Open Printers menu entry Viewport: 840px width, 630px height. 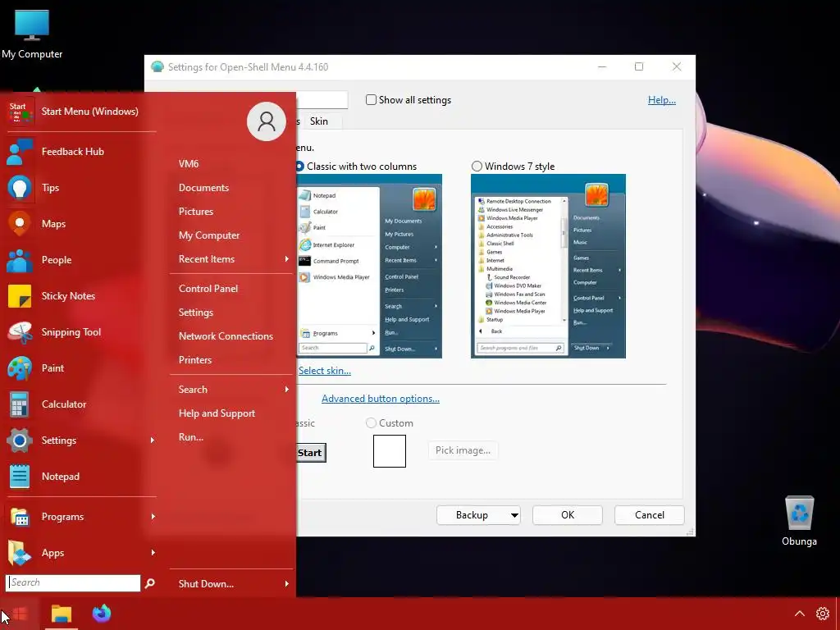(x=195, y=360)
